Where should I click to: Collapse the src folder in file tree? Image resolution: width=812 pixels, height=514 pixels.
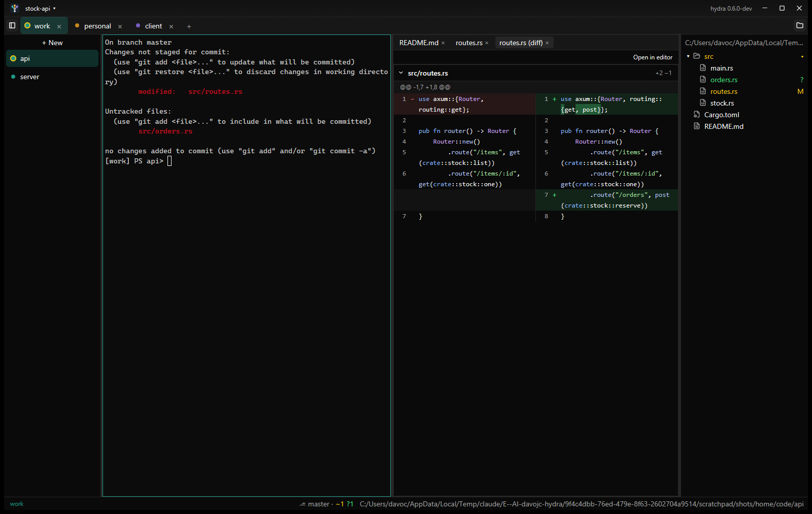tap(688, 56)
